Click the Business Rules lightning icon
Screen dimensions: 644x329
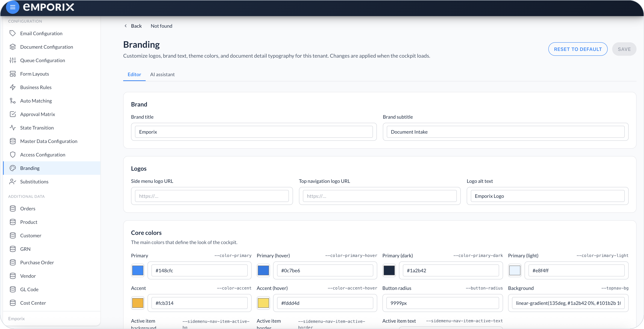[13, 87]
